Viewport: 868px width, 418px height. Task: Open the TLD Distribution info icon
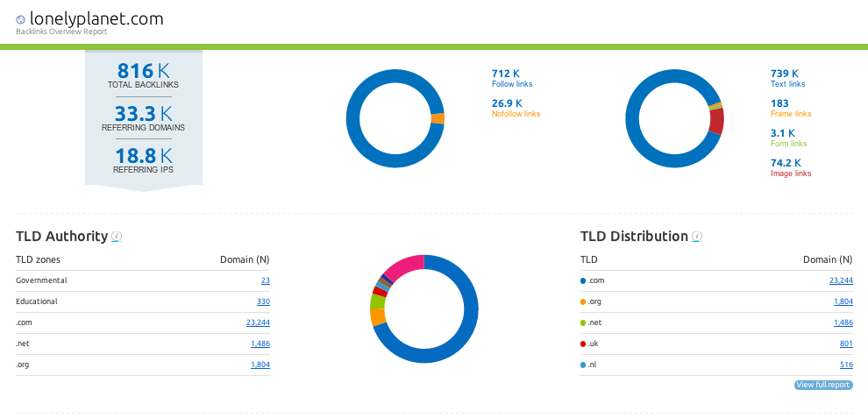click(697, 237)
